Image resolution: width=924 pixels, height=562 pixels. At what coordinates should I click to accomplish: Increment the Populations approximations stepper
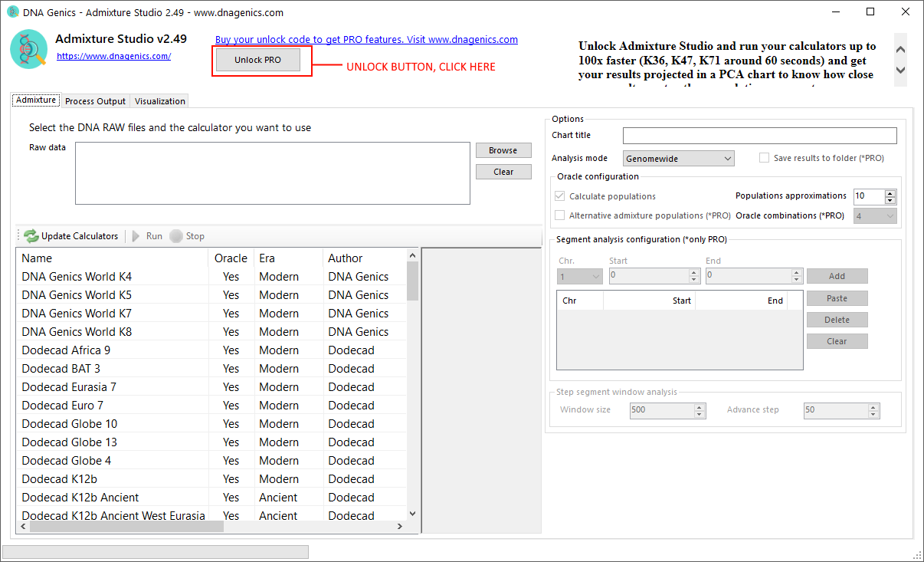[x=889, y=192]
